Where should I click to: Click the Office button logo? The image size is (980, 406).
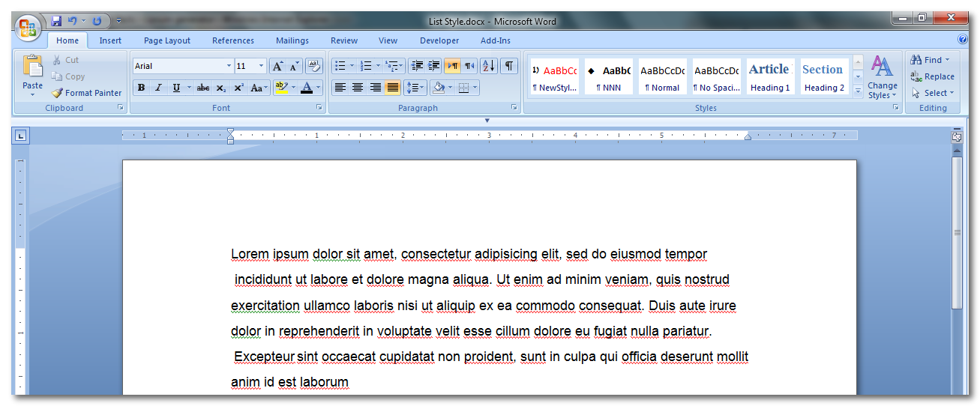click(28, 28)
